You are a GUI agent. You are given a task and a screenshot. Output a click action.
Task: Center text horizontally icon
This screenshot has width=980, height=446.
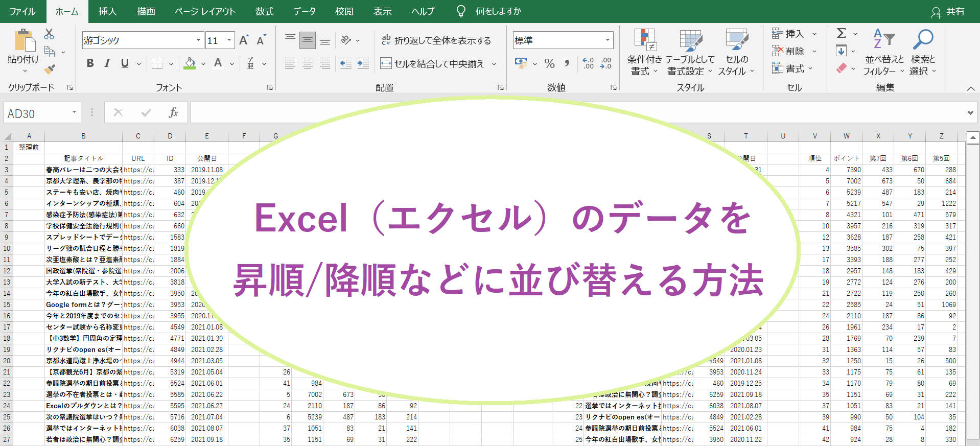point(308,63)
